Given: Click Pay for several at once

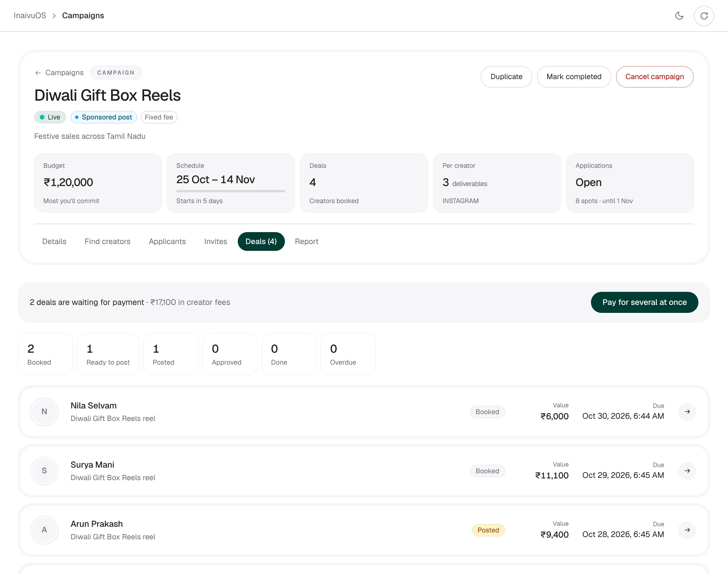Looking at the screenshot, I should click(644, 302).
